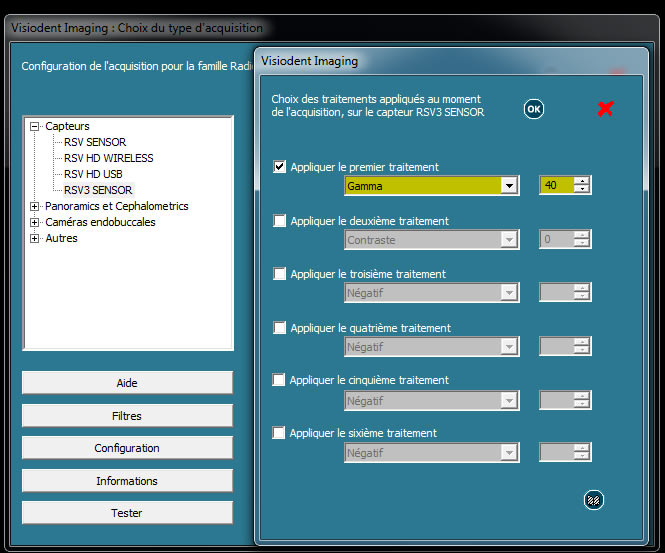
Task: Select RSV HD WIRELESS sensor
Action: [x=108, y=158]
